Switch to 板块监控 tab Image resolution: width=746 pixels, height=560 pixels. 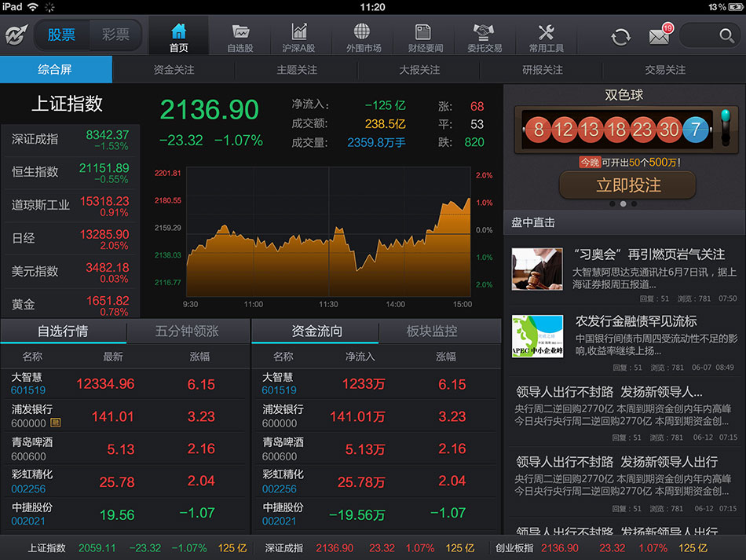point(433,331)
